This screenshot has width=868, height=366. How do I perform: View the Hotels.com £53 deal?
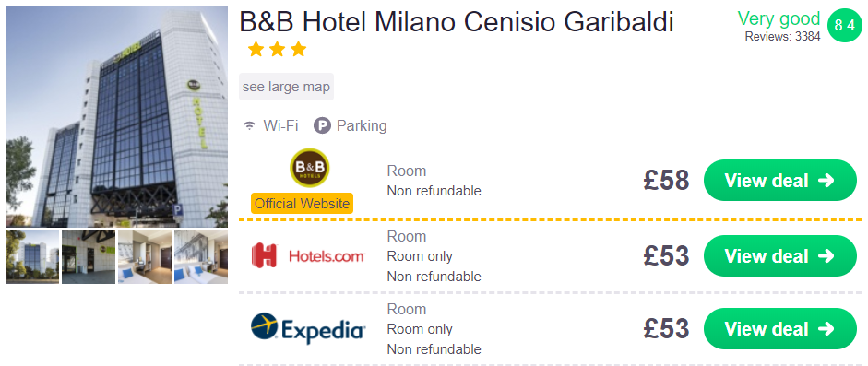click(780, 256)
